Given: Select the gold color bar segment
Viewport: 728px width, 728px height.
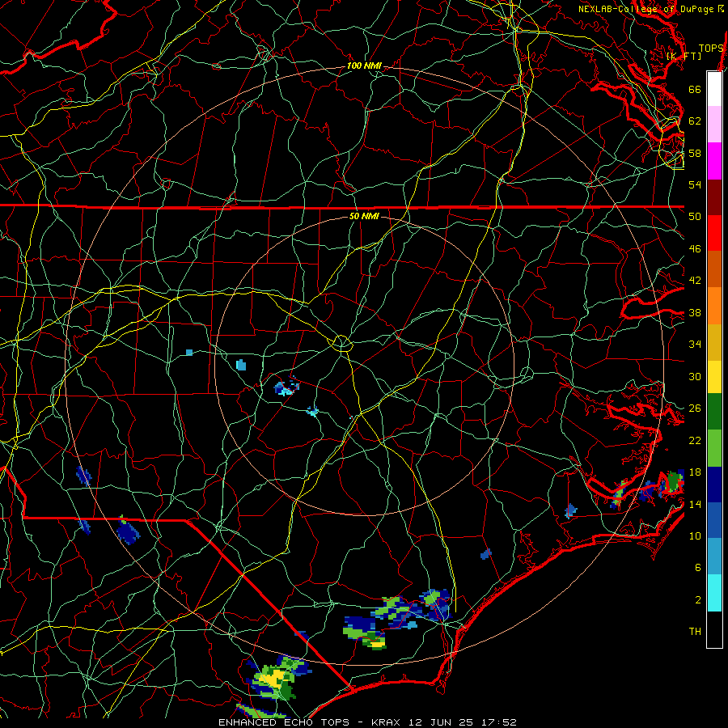Looking at the screenshot, I should point(714,342).
